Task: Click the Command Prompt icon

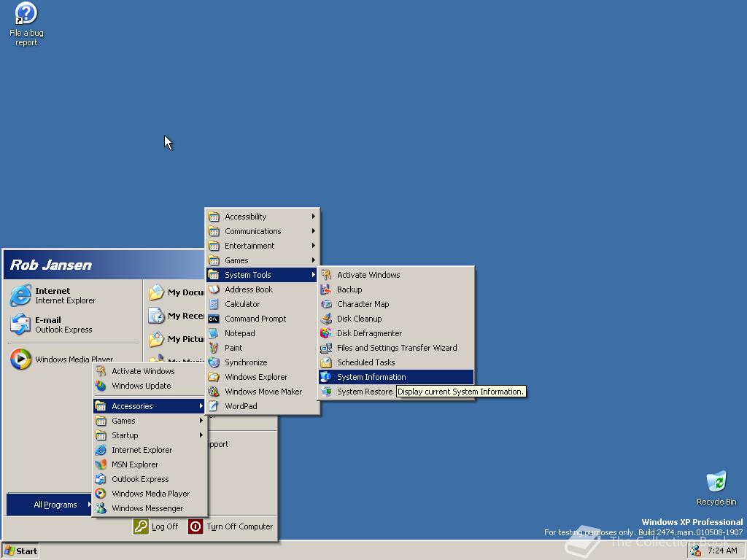Action: pos(214,319)
